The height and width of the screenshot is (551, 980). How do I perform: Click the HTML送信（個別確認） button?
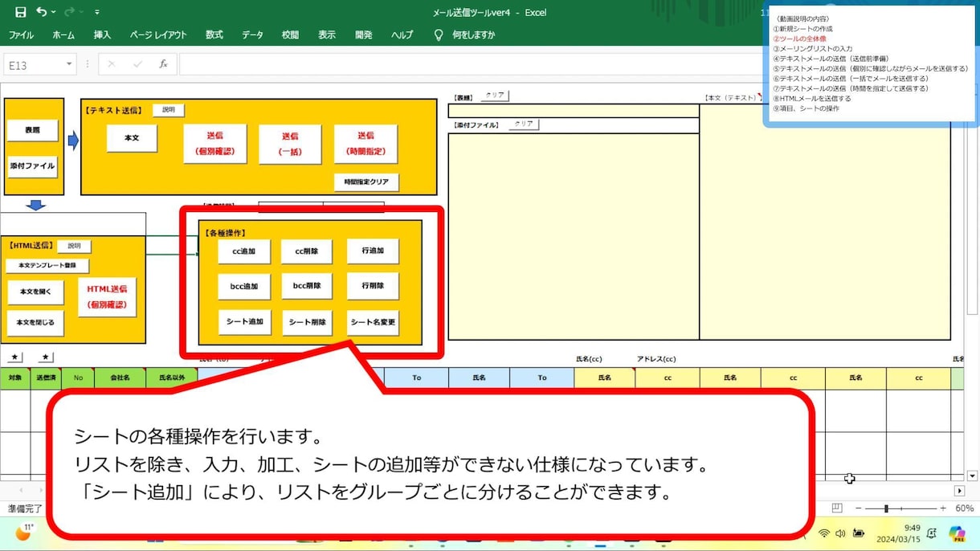click(x=107, y=297)
